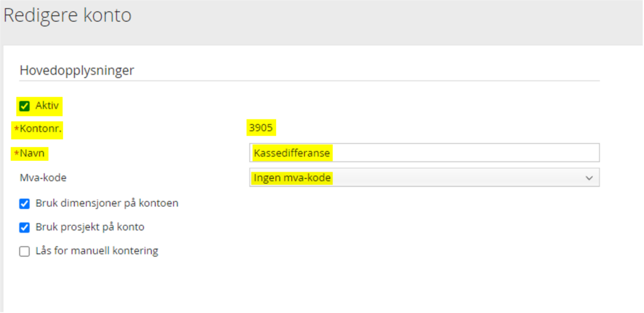Viewport: 644px width, 313px height.
Task: Click the 'Redigere konto' page title
Action: pyautogui.click(x=68, y=16)
